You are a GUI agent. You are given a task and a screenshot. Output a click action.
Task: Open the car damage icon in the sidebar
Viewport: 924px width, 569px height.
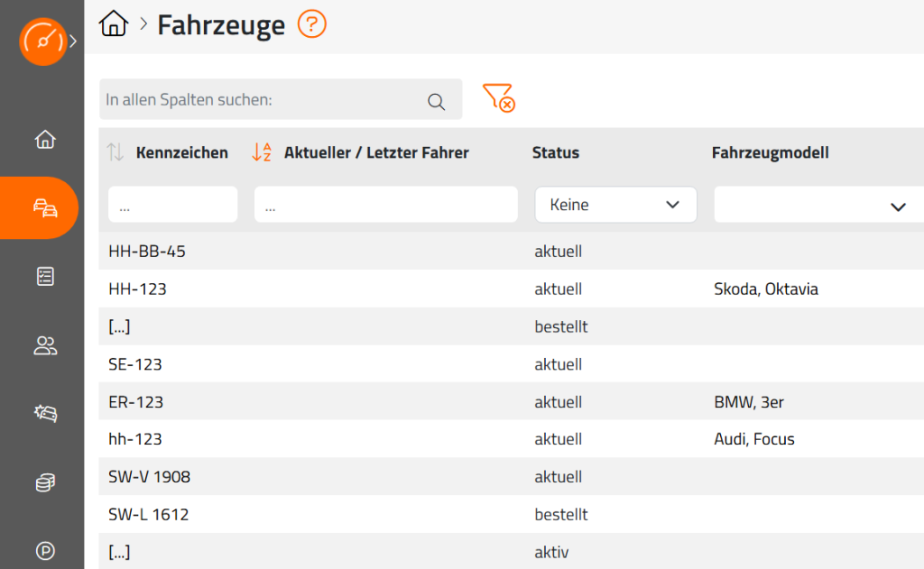[45, 414]
